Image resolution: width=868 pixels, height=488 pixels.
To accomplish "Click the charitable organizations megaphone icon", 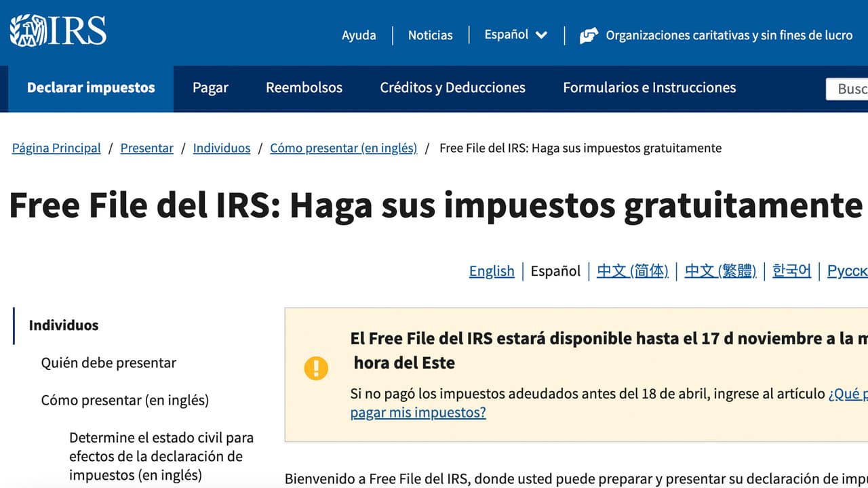I will [589, 35].
